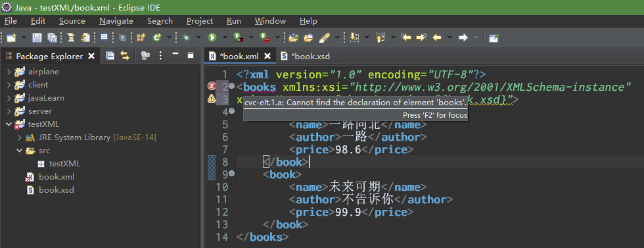Expand the server project

(9, 111)
